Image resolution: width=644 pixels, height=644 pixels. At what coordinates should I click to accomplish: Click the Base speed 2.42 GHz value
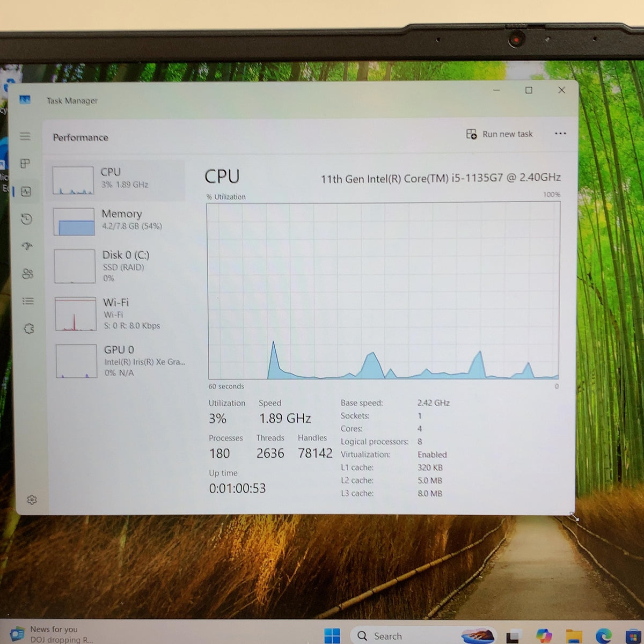[434, 402]
